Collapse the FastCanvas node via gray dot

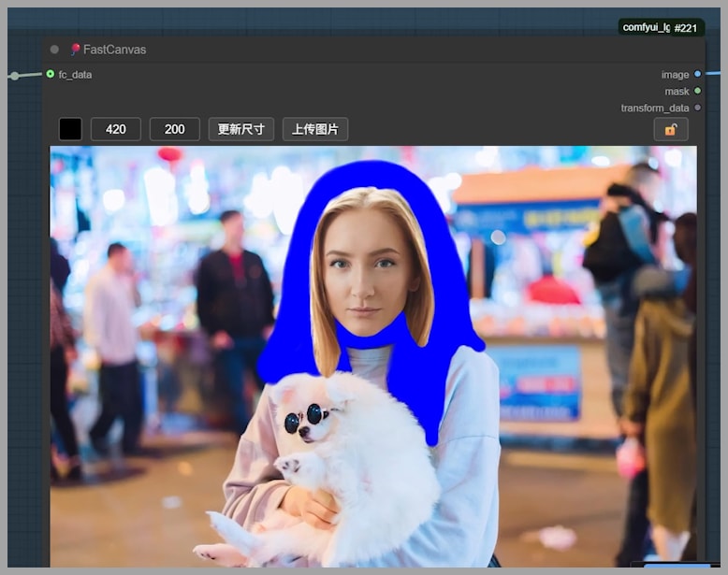pyautogui.click(x=54, y=50)
